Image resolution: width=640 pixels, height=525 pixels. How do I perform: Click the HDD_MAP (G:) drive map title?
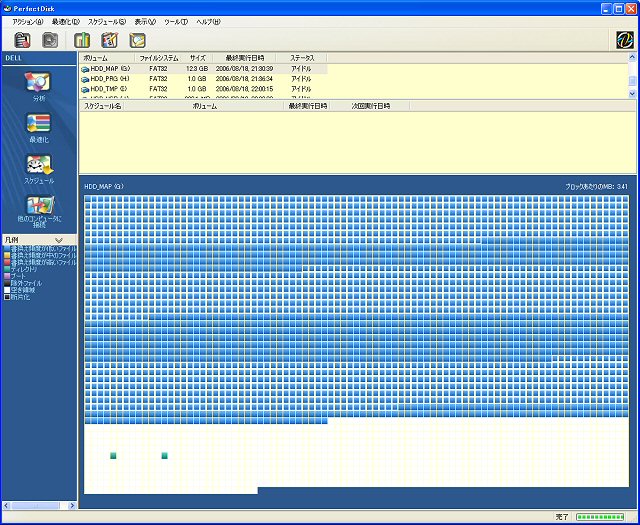coord(104,187)
